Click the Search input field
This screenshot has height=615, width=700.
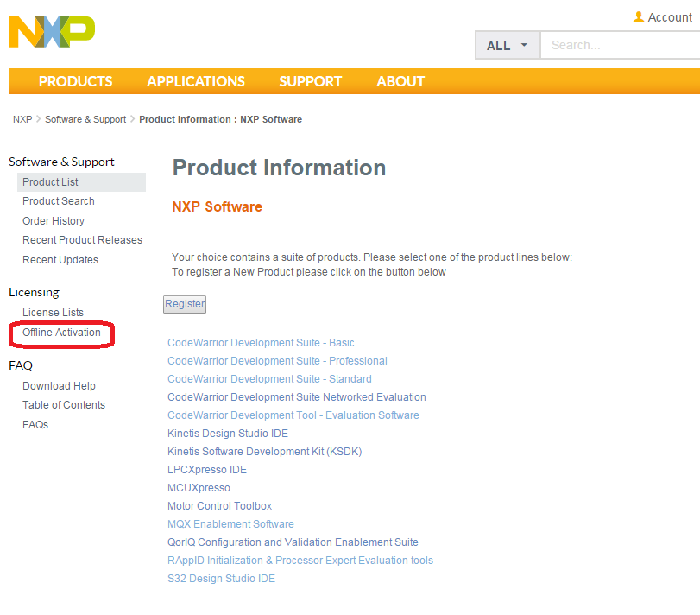(x=621, y=45)
